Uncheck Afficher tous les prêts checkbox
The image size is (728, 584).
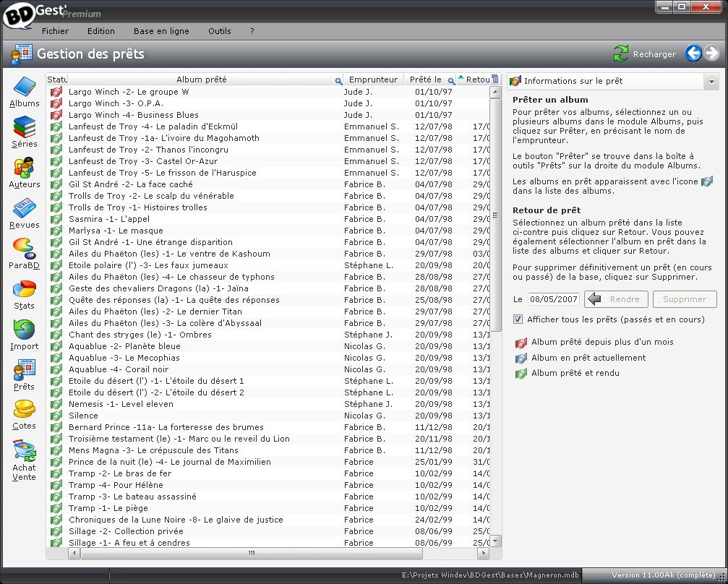(x=518, y=319)
